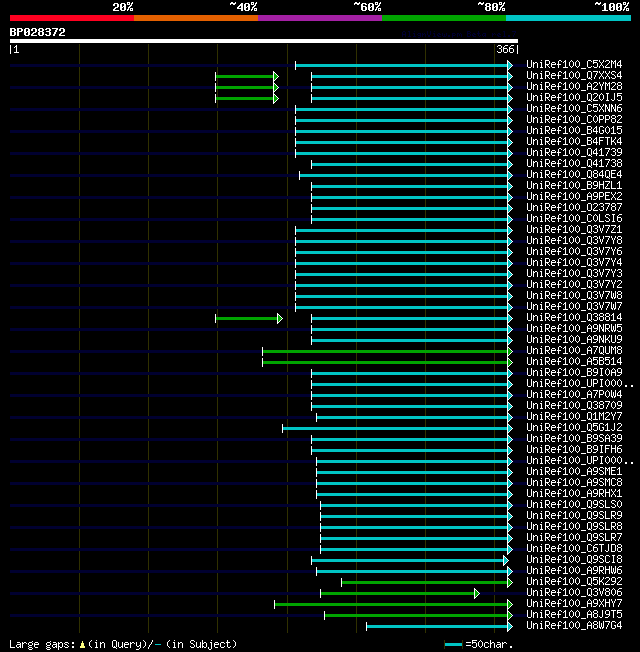Viewport: 640px width, 652px height.
Task: Open hit UniRef100_B4FTK4
Action: click(574, 141)
